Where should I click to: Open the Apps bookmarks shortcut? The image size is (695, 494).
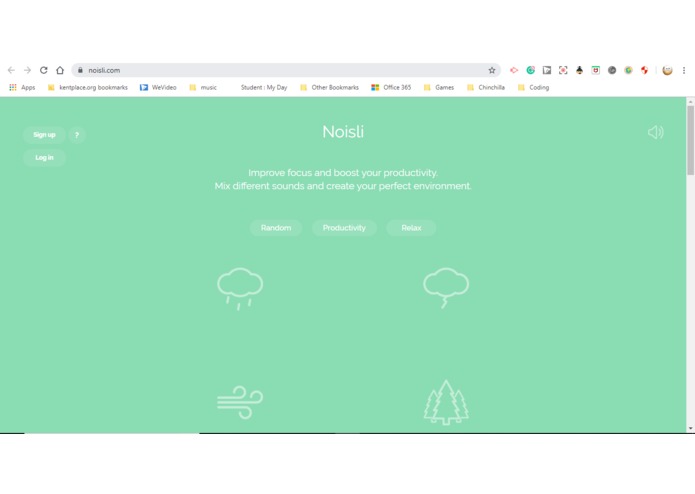(22, 87)
